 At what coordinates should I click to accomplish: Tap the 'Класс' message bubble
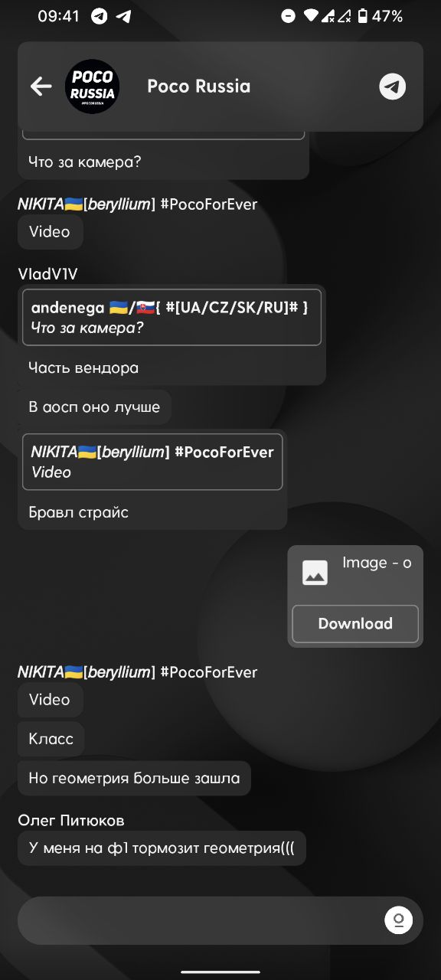coord(51,739)
